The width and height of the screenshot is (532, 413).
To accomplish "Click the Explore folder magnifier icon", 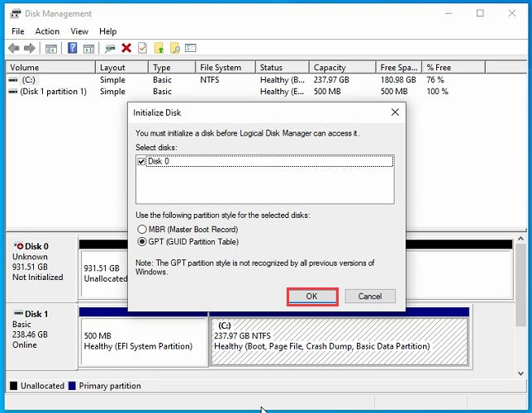I will [x=175, y=48].
